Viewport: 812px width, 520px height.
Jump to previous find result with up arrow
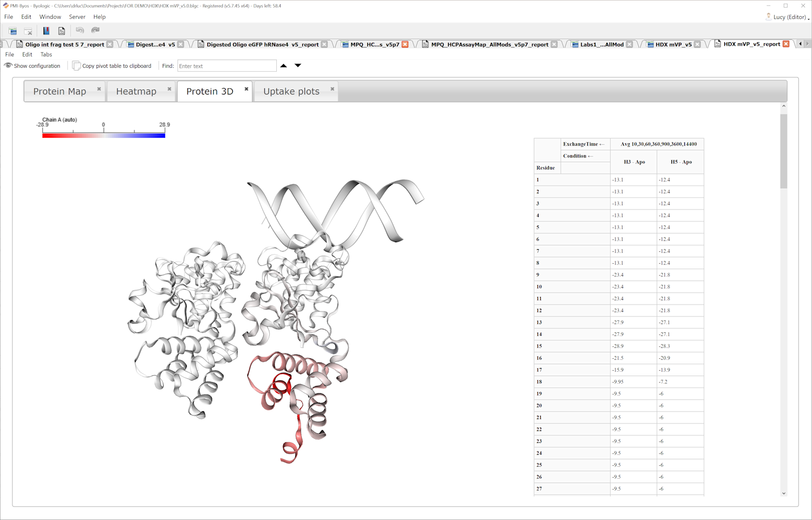point(283,66)
